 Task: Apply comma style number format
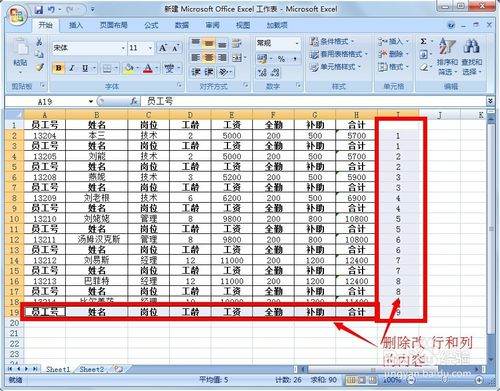point(295,59)
